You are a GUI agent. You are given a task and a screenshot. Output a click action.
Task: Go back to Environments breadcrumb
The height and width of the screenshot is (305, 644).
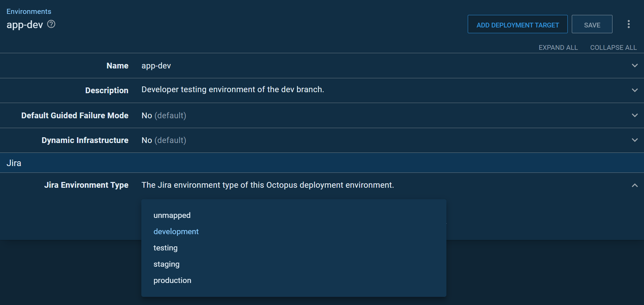coord(29,12)
